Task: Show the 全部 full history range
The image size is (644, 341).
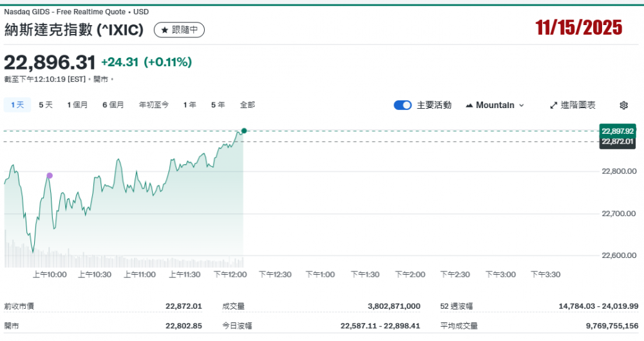Action: (247, 105)
